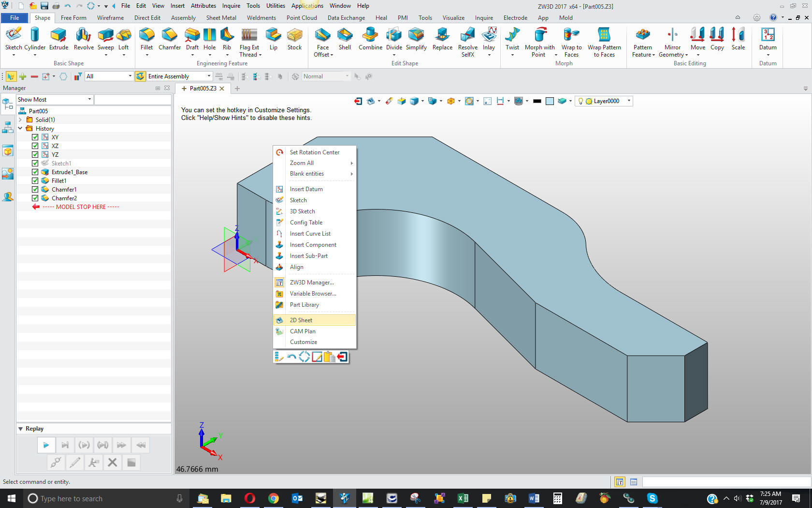Click the Pattern Feature tool
This screenshot has height=508, width=812.
[x=643, y=42]
